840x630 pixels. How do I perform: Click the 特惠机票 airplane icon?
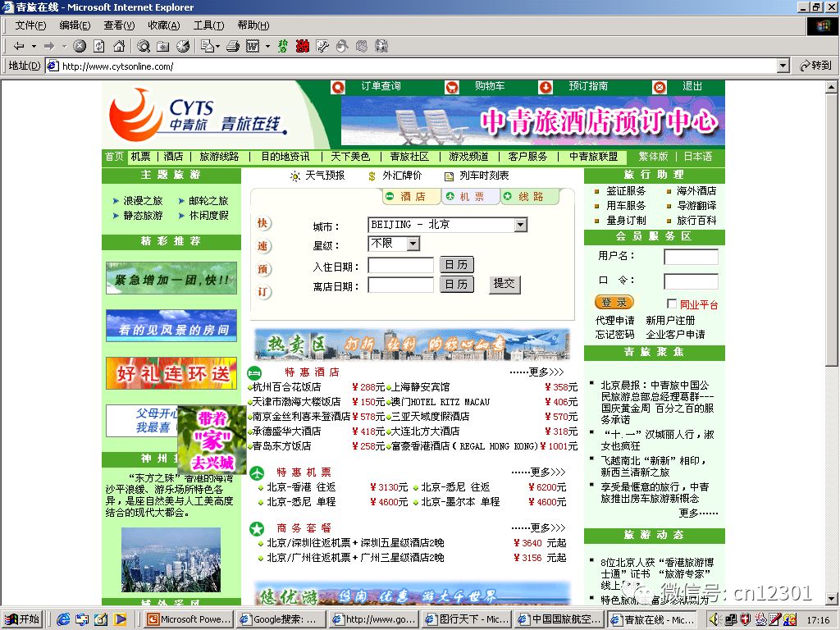point(257,472)
